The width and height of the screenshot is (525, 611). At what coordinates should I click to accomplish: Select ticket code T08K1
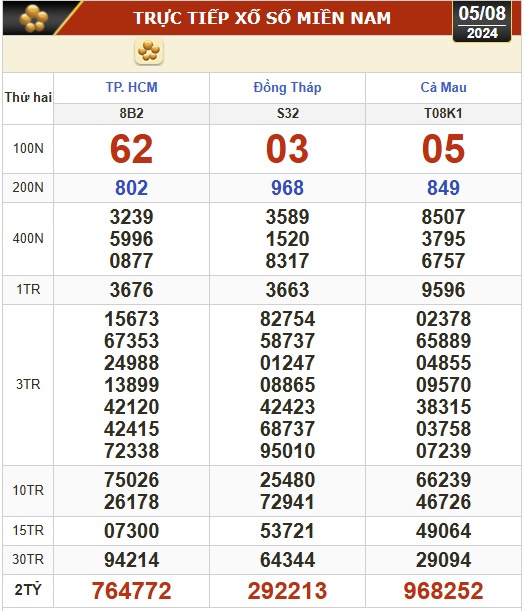coord(444,113)
